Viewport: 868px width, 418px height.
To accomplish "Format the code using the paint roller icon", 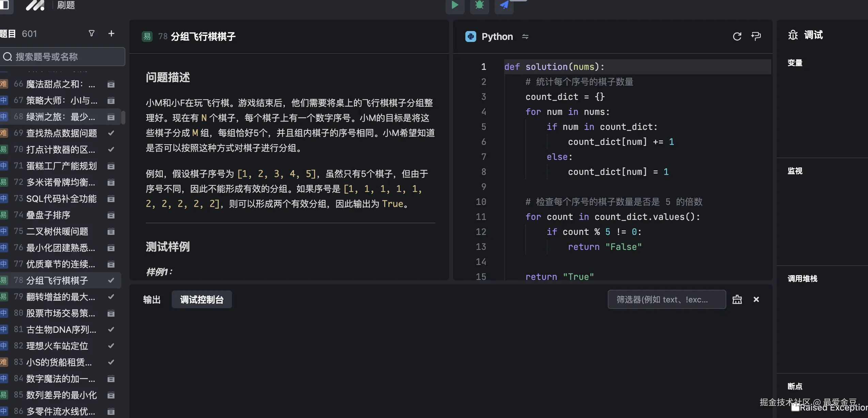I will pyautogui.click(x=756, y=36).
